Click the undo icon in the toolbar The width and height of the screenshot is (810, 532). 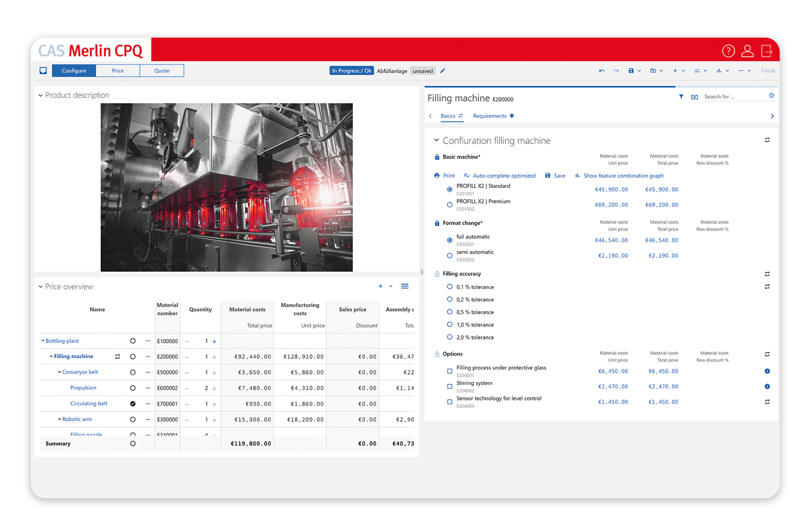coord(602,70)
